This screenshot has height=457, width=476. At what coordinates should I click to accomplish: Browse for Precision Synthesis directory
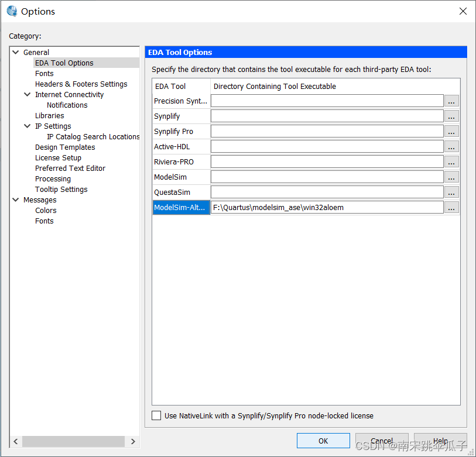451,101
